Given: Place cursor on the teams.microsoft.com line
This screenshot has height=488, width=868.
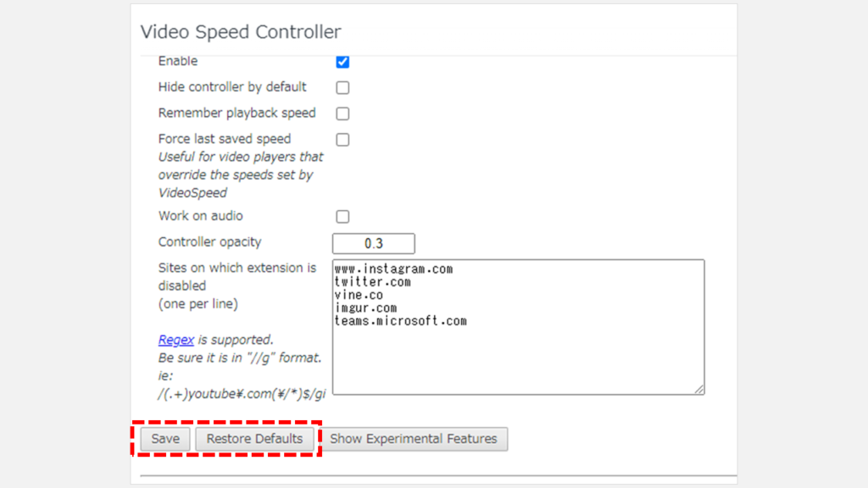Looking at the screenshot, I should (400, 321).
